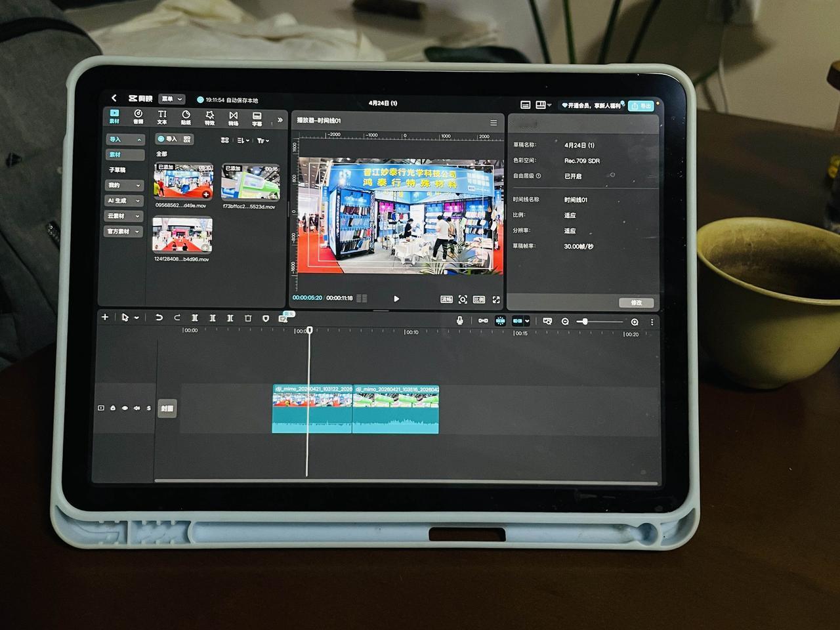Viewport: 840px width, 630px height.
Task: Undo the last action
Action: pyautogui.click(x=159, y=318)
